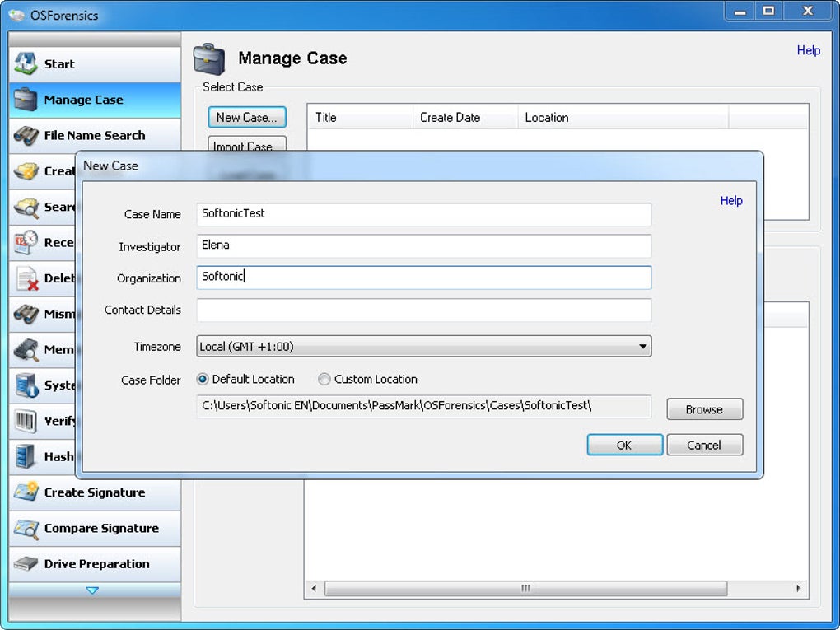Click the Compare Signature icon

point(26,528)
